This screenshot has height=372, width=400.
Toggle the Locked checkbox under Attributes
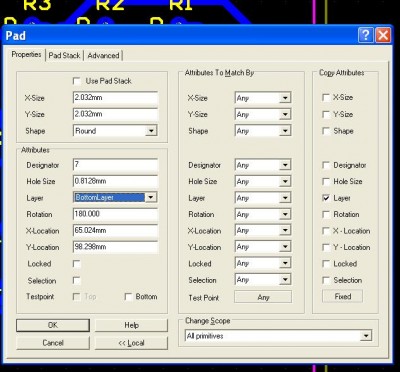77,264
